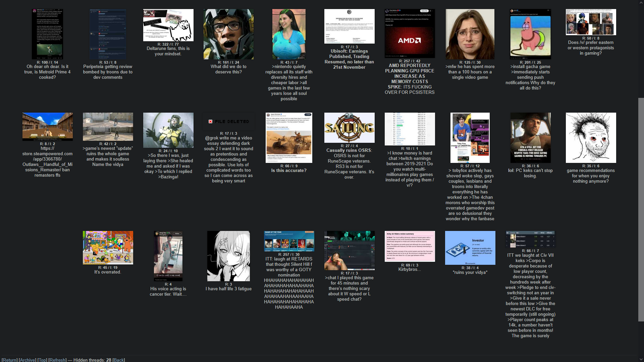Click the Return link at bottom

pyautogui.click(x=10, y=360)
